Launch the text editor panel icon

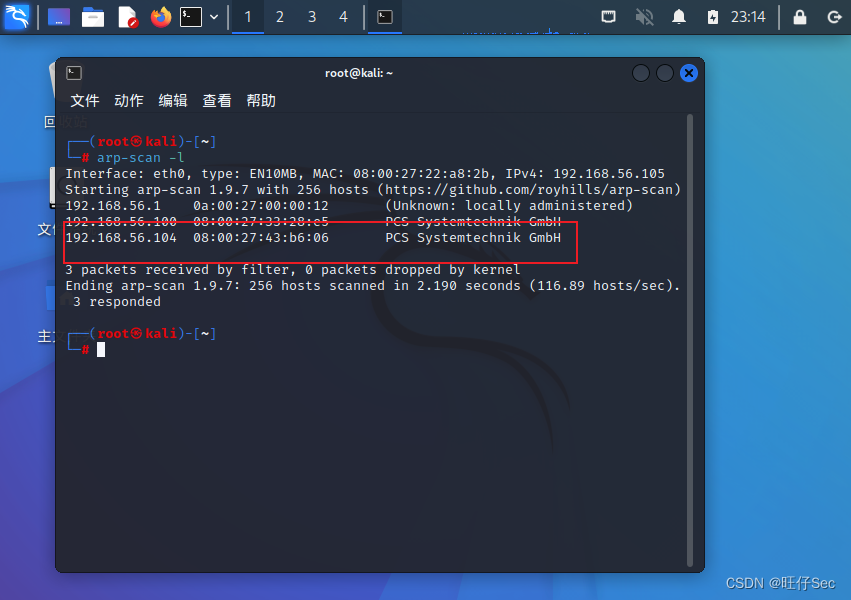[127, 17]
